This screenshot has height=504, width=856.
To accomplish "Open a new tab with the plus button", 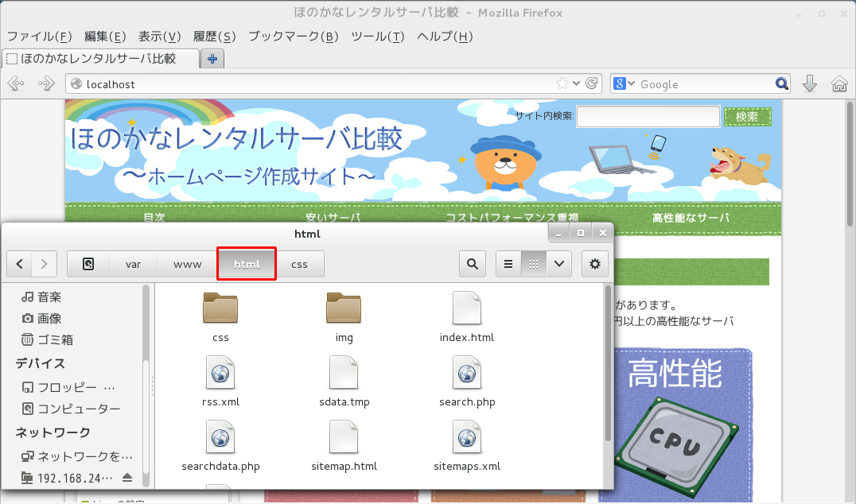I will pos(212,59).
